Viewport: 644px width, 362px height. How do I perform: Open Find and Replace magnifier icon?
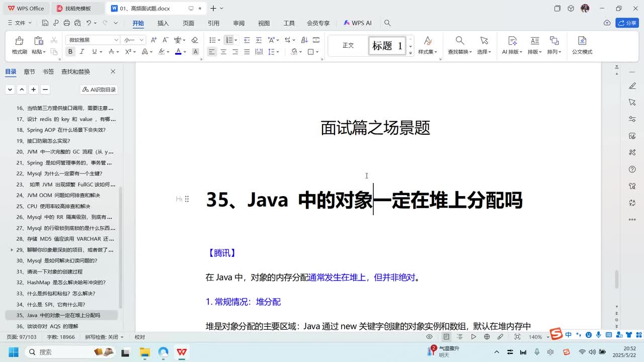coord(460,41)
